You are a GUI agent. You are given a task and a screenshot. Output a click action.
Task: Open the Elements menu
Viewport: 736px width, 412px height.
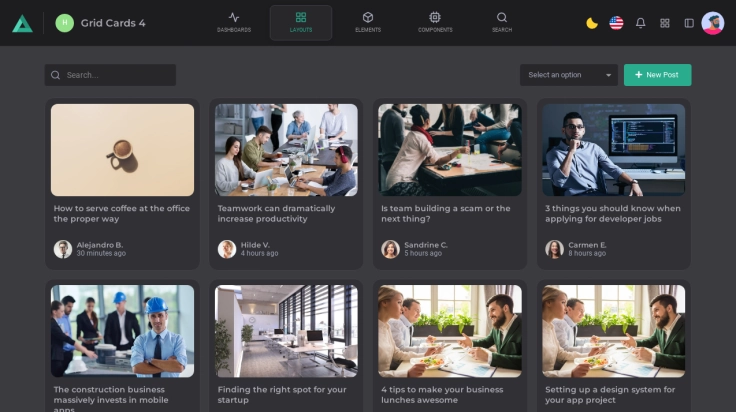click(368, 22)
